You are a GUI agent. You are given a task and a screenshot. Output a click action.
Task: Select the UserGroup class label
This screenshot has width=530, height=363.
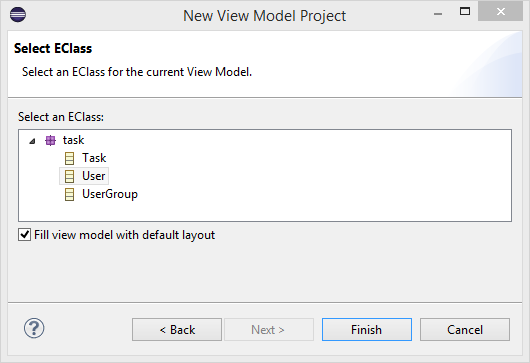pos(110,194)
